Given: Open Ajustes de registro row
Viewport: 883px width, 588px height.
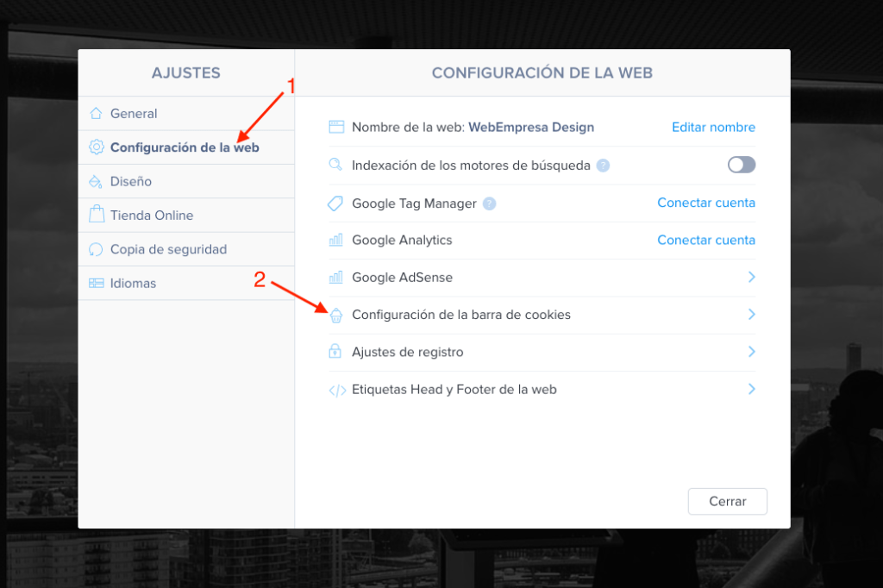Looking at the screenshot, I should tap(542, 352).
